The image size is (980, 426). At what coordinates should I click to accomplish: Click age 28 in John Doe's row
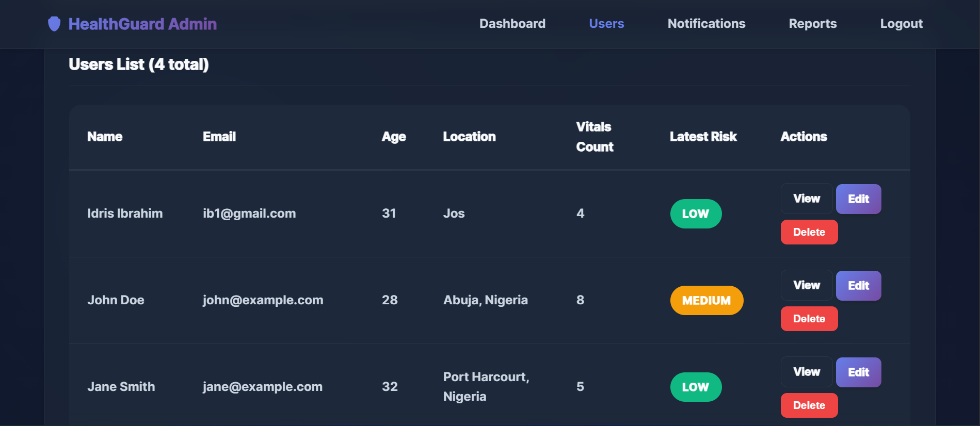click(x=390, y=300)
